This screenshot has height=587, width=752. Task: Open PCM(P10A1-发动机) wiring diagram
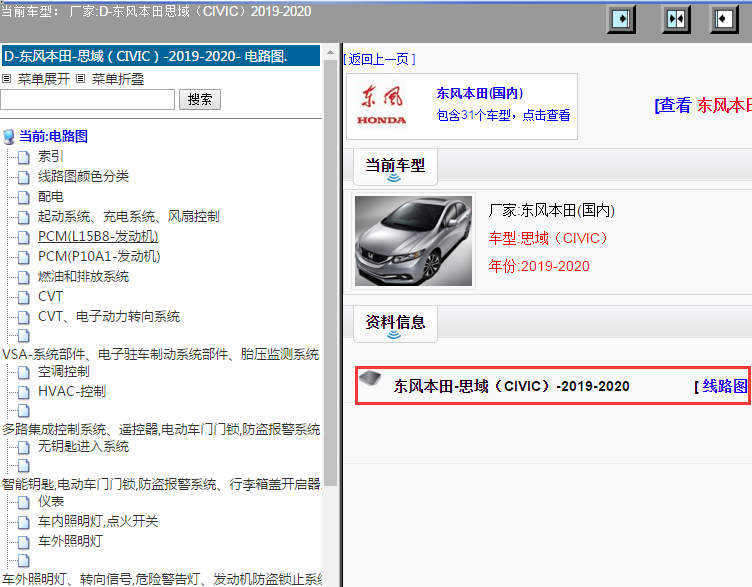pyautogui.click(x=99, y=257)
